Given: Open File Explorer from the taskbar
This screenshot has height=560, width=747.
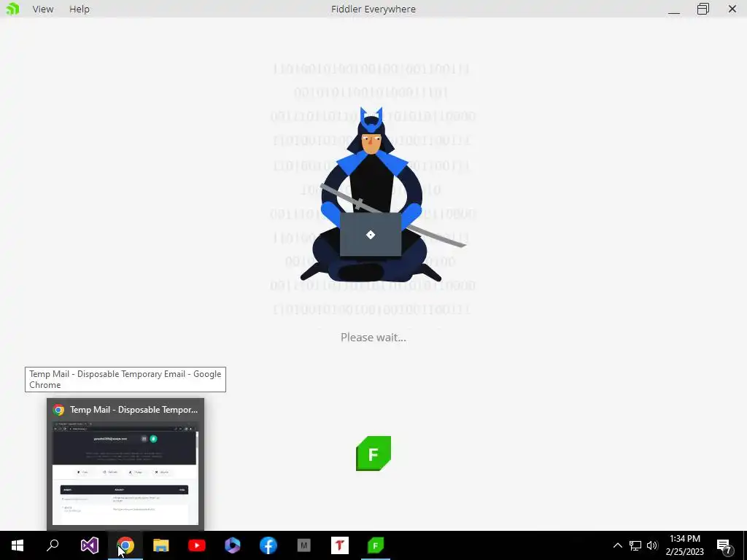Looking at the screenshot, I should [x=161, y=545].
